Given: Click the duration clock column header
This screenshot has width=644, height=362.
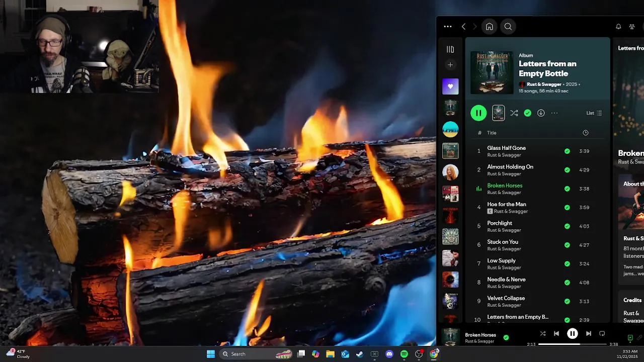Looking at the screenshot, I should pyautogui.click(x=585, y=133).
